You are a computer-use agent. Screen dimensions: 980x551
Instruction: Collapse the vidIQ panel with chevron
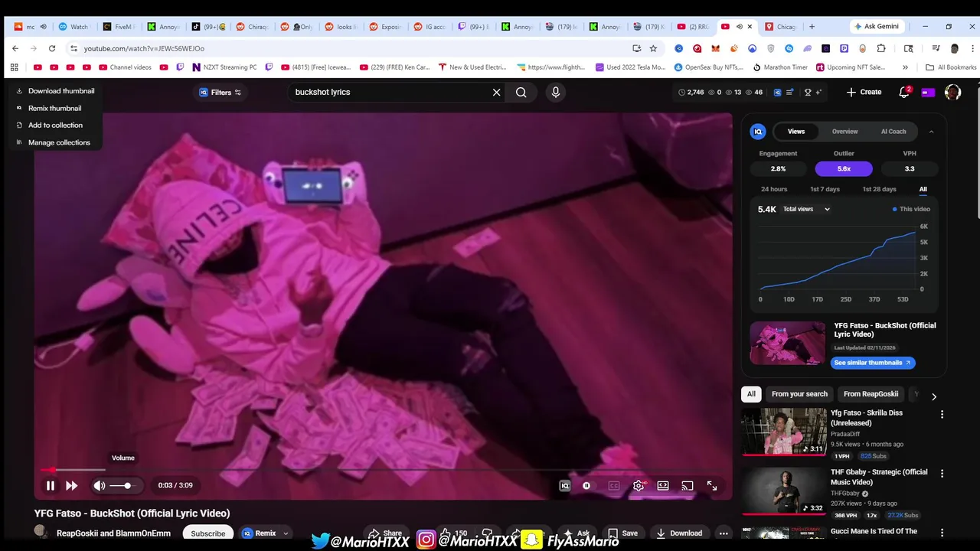coord(931,132)
